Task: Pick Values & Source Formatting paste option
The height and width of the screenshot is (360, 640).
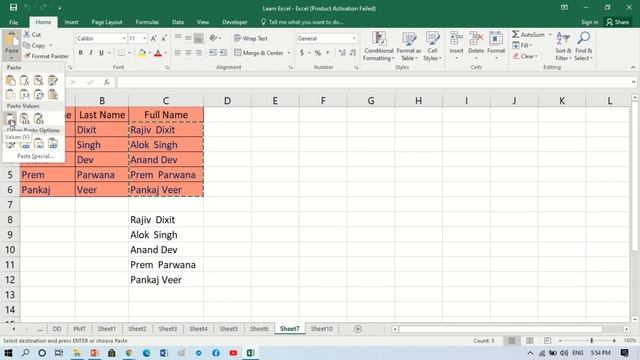Action: point(38,119)
